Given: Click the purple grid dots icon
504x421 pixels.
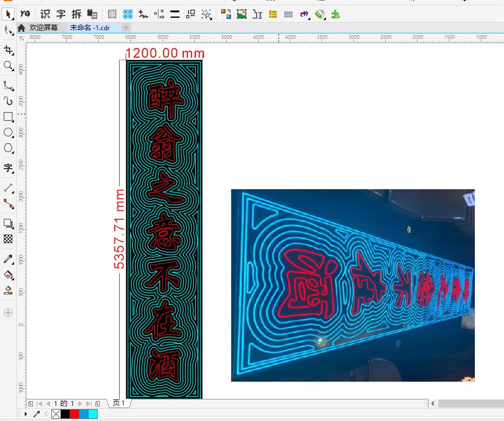Looking at the screenshot, I should [x=288, y=14].
